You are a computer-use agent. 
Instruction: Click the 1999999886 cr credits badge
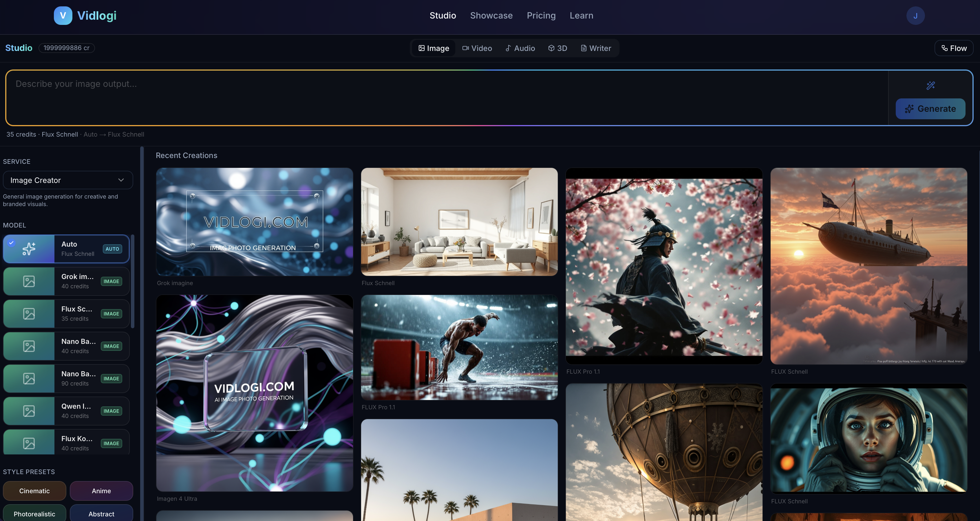pos(67,48)
